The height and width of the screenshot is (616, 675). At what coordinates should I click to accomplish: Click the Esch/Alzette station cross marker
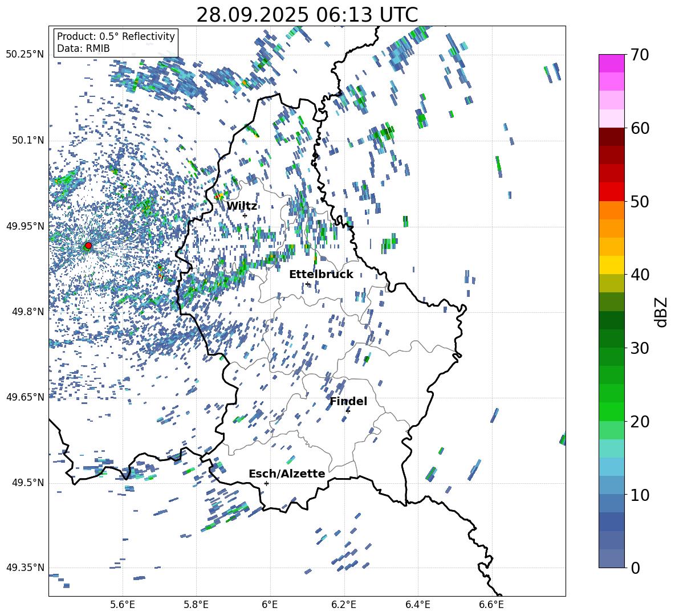click(x=266, y=483)
